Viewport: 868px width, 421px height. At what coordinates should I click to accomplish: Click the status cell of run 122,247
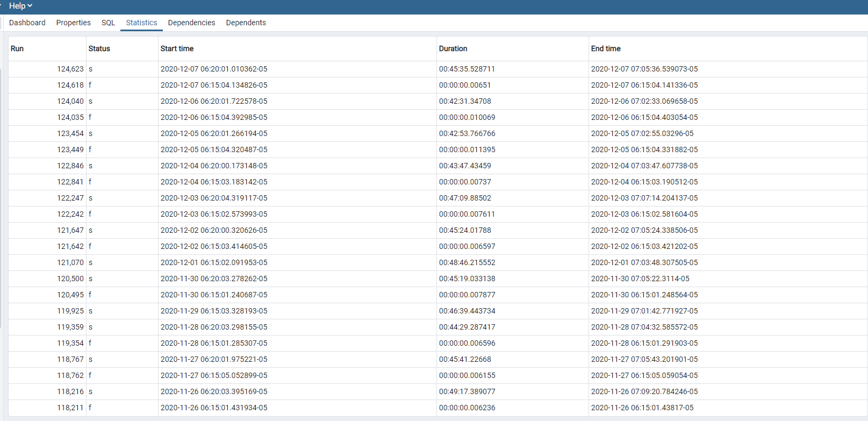(x=90, y=198)
